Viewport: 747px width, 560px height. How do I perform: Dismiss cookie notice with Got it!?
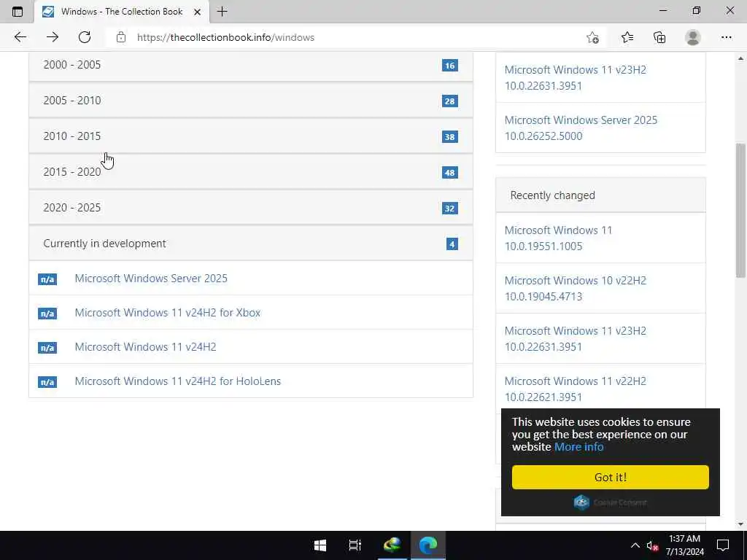coord(611,477)
